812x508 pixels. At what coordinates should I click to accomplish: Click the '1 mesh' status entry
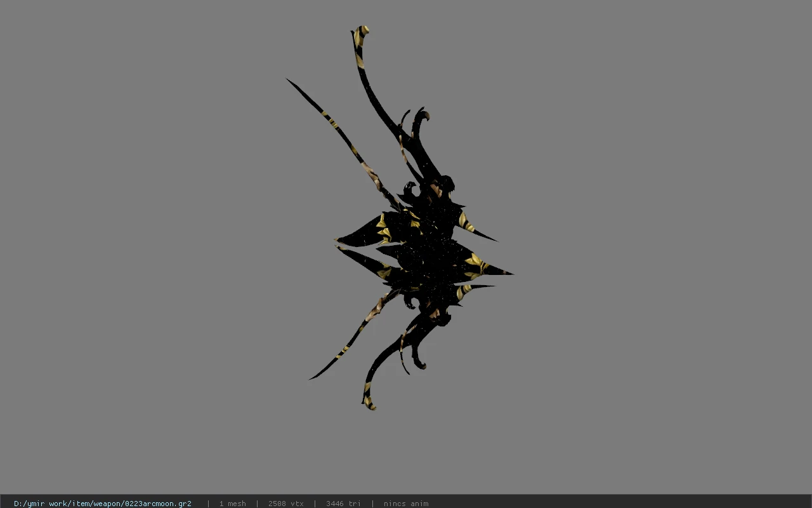pos(233,504)
